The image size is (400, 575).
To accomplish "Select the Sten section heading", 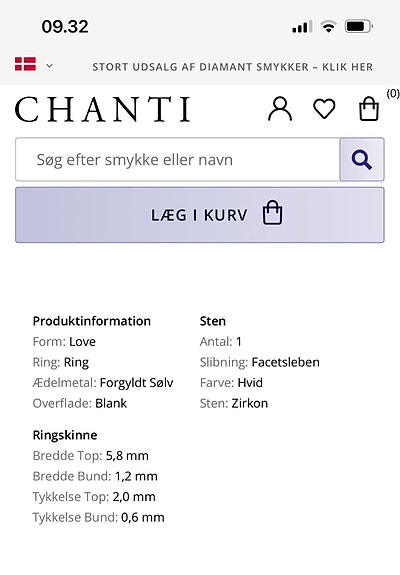I will (213, 321).
